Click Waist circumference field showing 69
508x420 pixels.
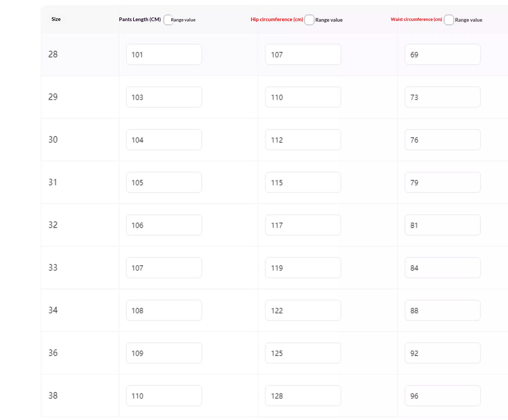442,54
